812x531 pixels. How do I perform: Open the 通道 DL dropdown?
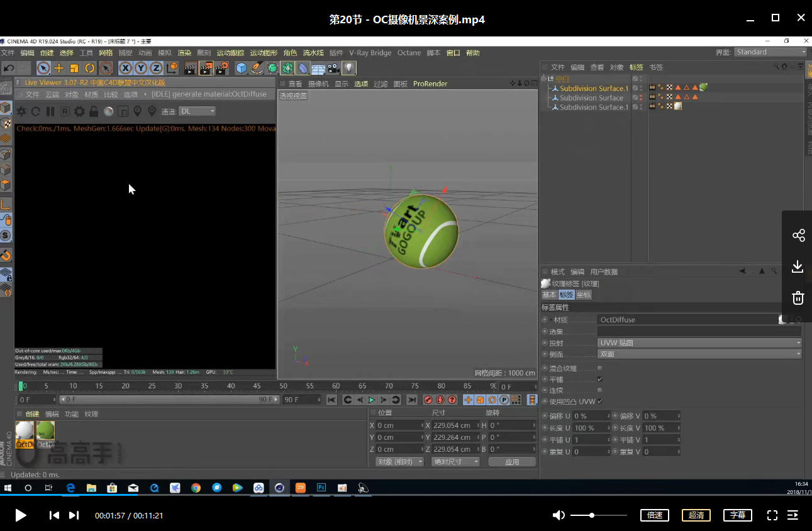(x=197, y=111)
